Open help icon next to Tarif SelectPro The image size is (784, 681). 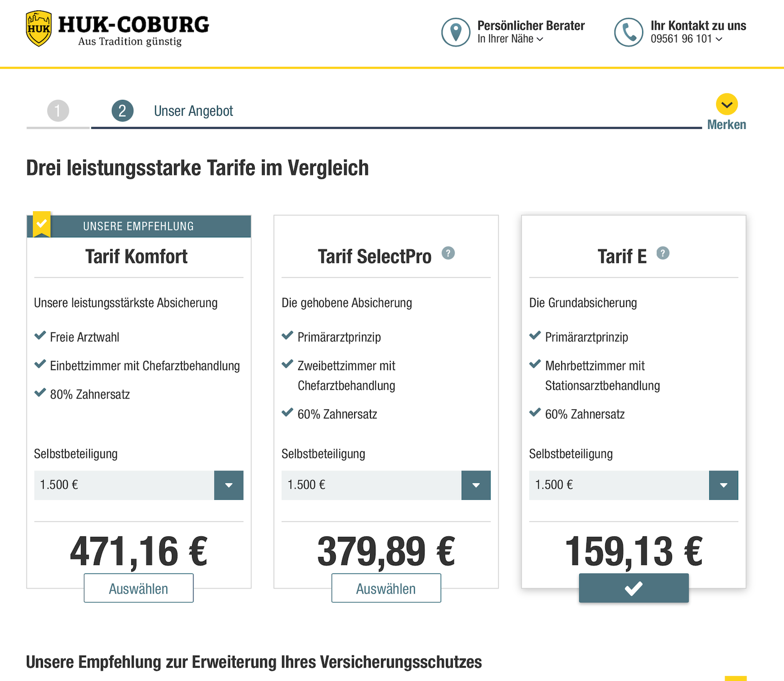448,253
